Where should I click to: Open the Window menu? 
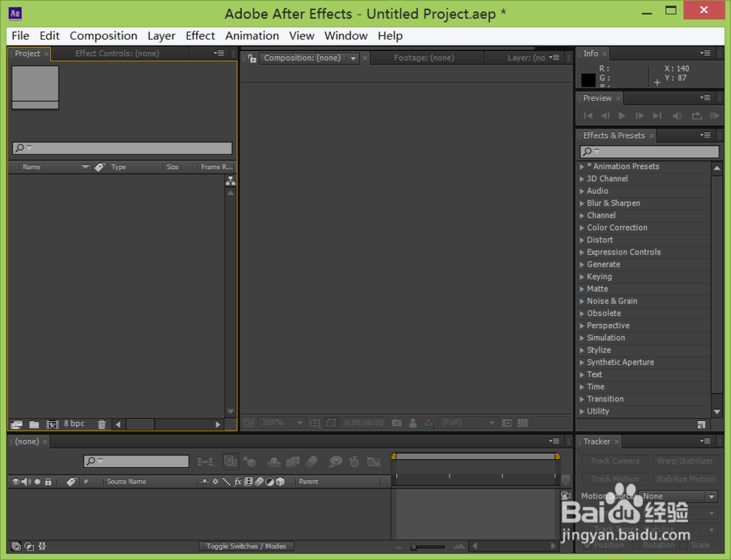pyautogui.click(x=346, y=36)
